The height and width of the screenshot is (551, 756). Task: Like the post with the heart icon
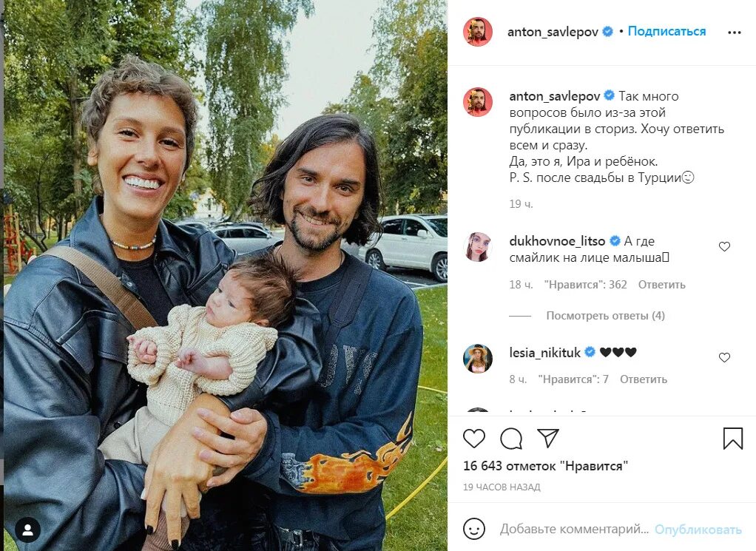[x=474, y=438]
